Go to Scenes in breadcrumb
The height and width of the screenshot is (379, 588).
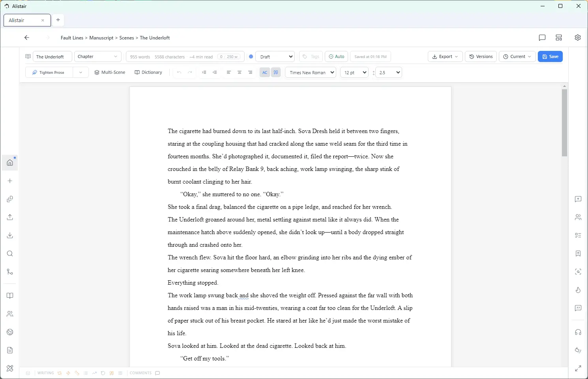pyautogui.click(x=127, y=38)
